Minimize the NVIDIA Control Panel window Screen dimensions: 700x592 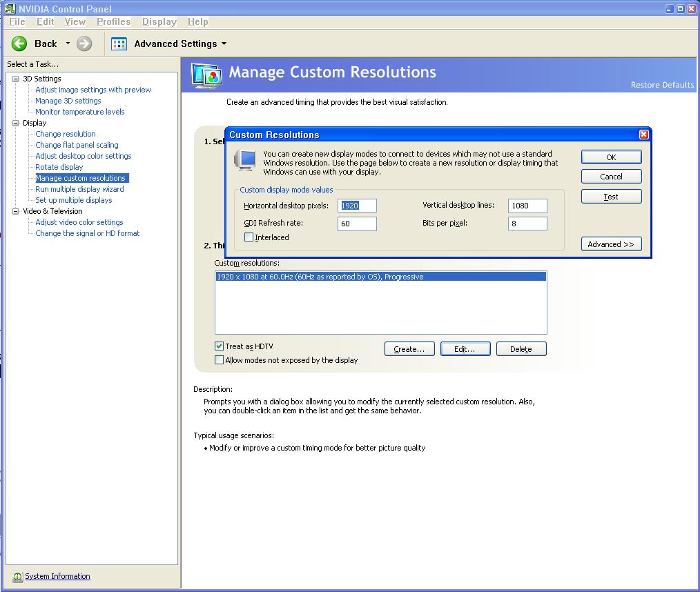pyautogui.click(x=669, y=9)
